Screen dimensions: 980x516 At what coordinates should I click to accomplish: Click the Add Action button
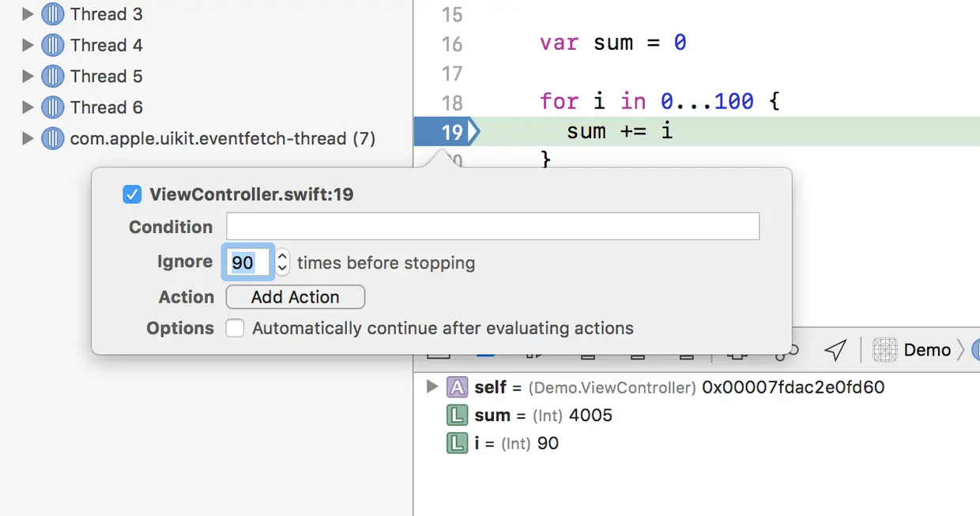[295, 297]
